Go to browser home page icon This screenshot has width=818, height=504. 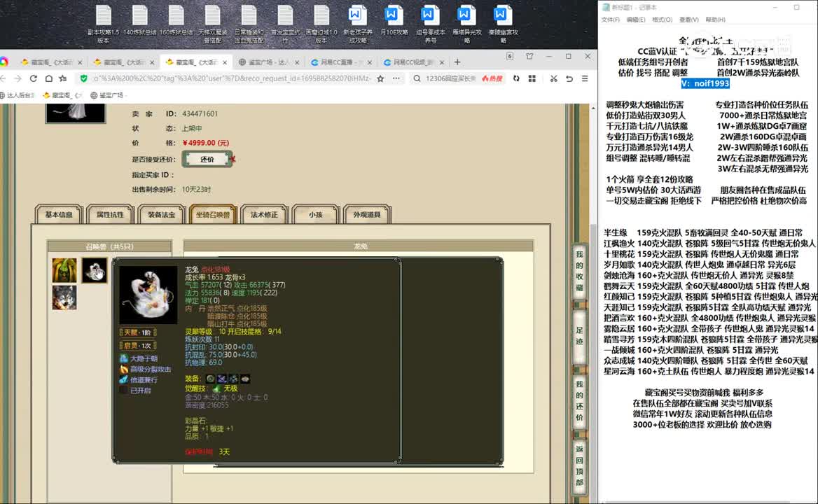click(48, 78)
